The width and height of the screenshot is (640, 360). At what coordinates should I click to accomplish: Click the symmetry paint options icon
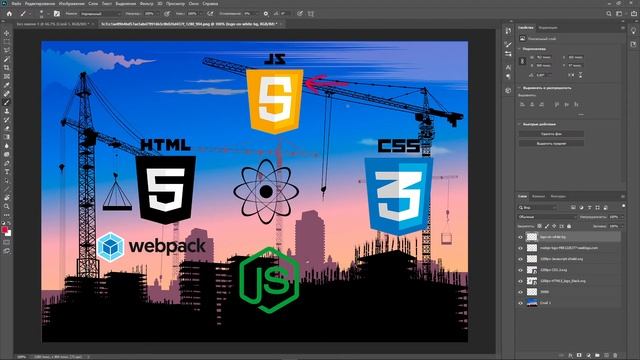point(311,13)
